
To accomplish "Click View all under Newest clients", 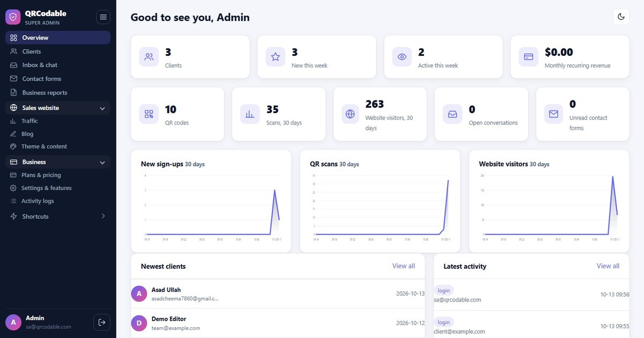I will point(404,266).
